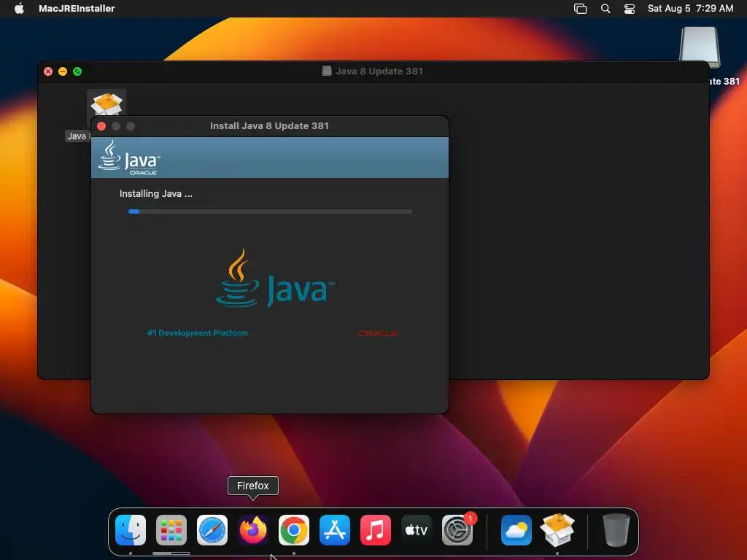Launch Safari from the Dock

click(212, 530)
